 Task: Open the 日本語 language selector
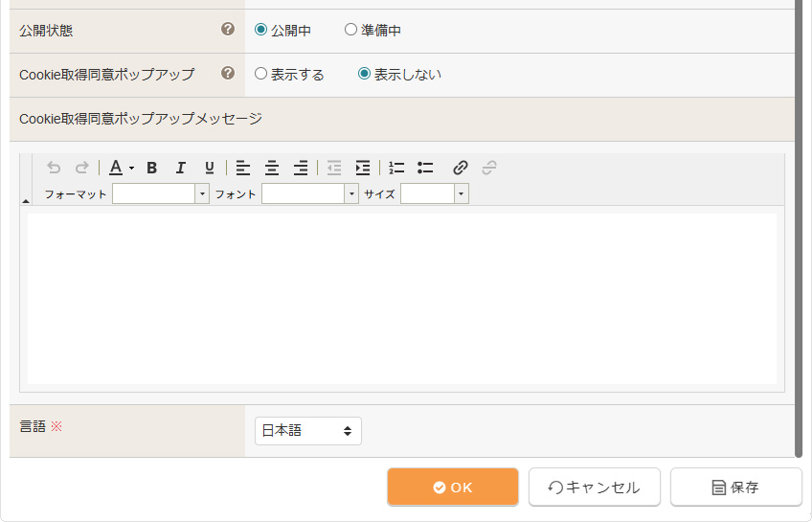307,431
